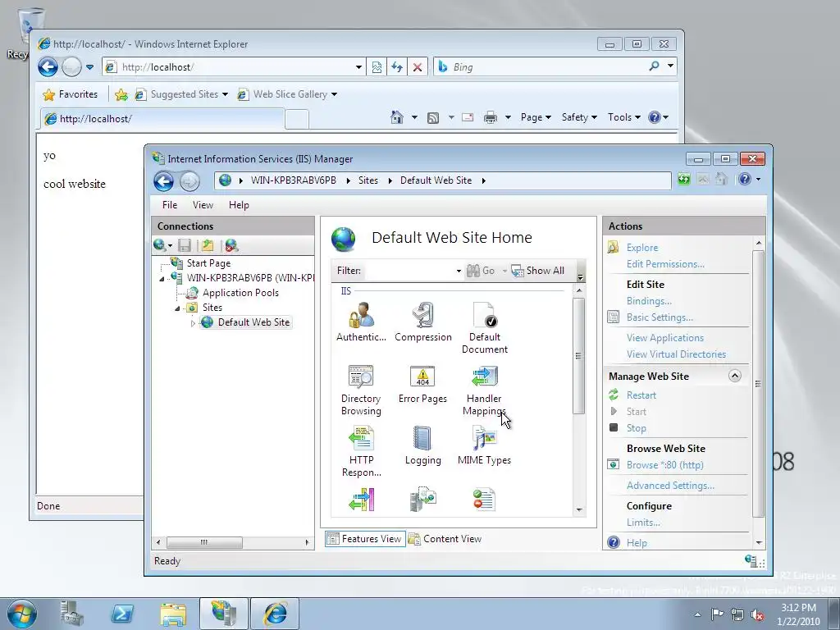840x630 pixels.
Task: Click the Bindings link
Action: [x=650, y=301]
